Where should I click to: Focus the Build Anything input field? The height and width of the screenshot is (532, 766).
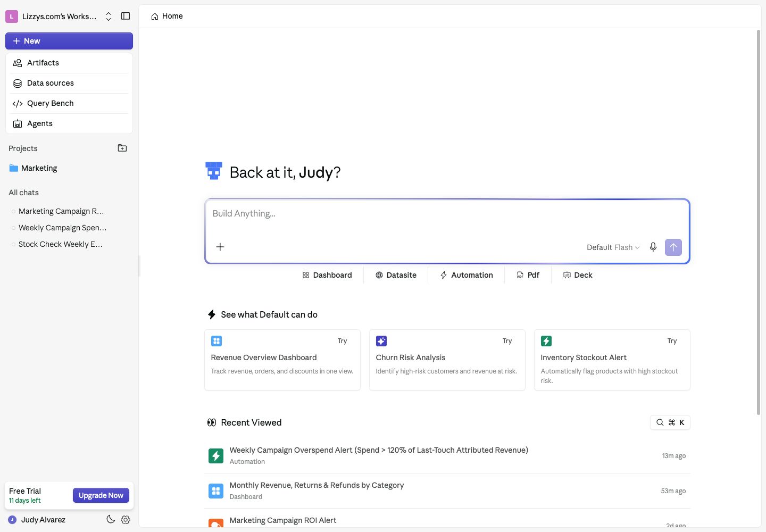click(x=447, y=214)
